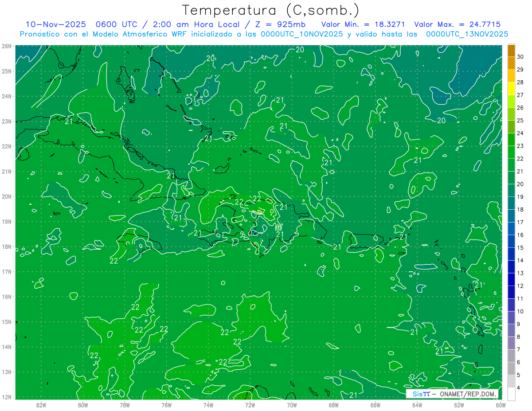Image resolution: width=532 pixels, height=411 pixels.
Task: Click the color scale label '19'
Action: [520, 197]
